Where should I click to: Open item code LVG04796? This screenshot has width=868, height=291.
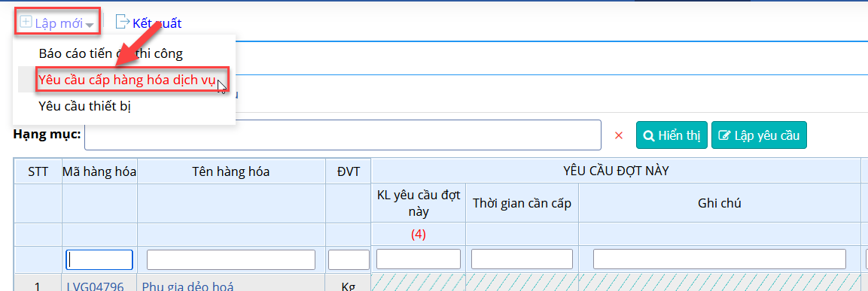click(x=95, y=286)
